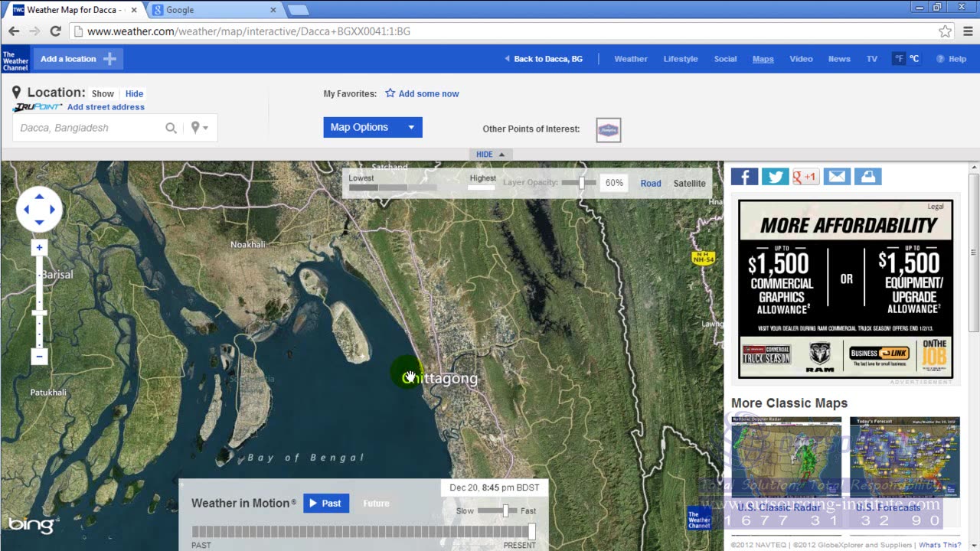
Task: Pan the map right with the arrow
Action: click(52, 209)
